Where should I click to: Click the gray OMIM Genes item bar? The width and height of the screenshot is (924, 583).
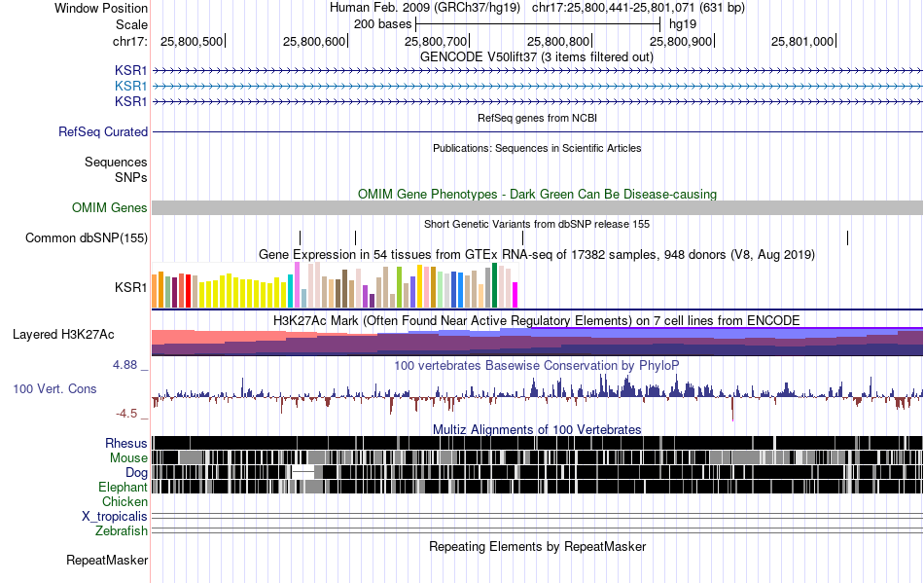[537, 207]
